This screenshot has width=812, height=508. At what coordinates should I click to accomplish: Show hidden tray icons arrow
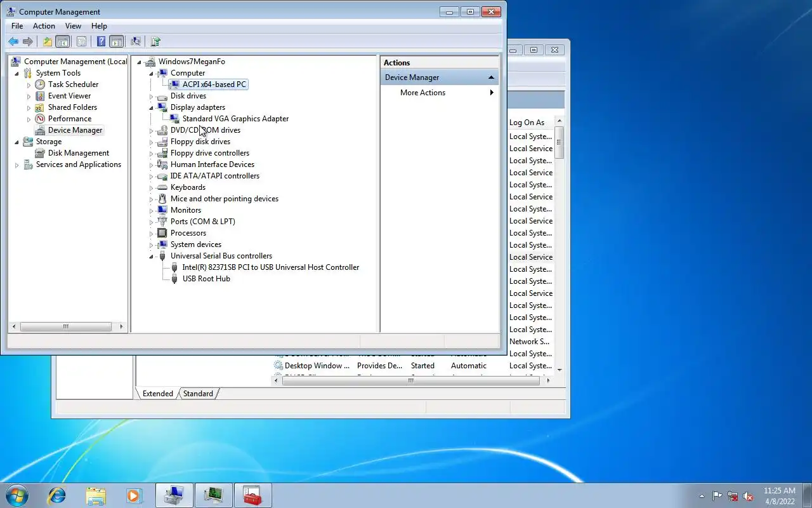[702, 496]
